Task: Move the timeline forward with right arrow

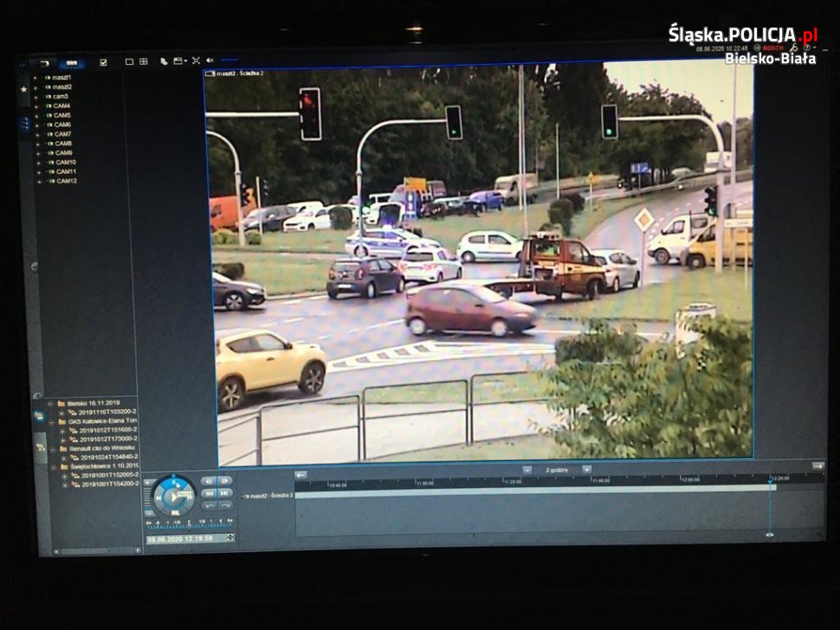Action: (817, 466)
